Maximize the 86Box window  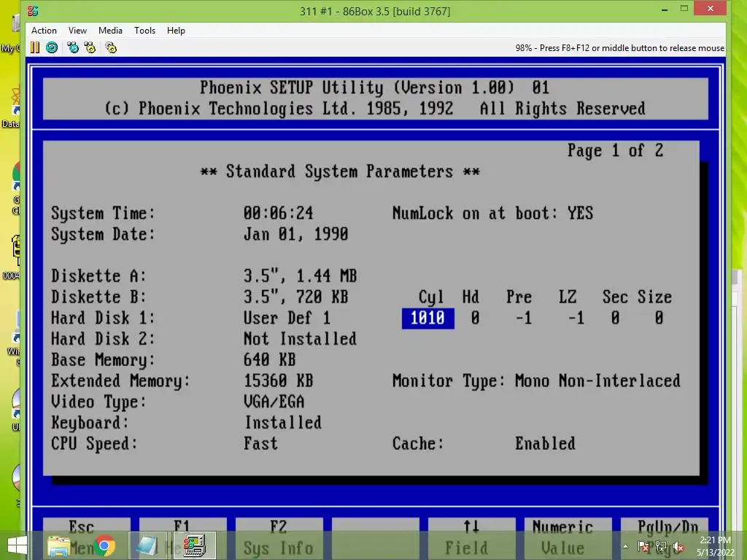[x=684, y=9]
